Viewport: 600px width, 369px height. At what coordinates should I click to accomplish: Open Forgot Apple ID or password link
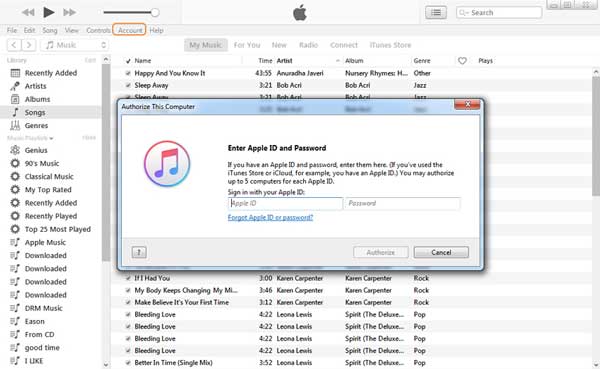270,217
